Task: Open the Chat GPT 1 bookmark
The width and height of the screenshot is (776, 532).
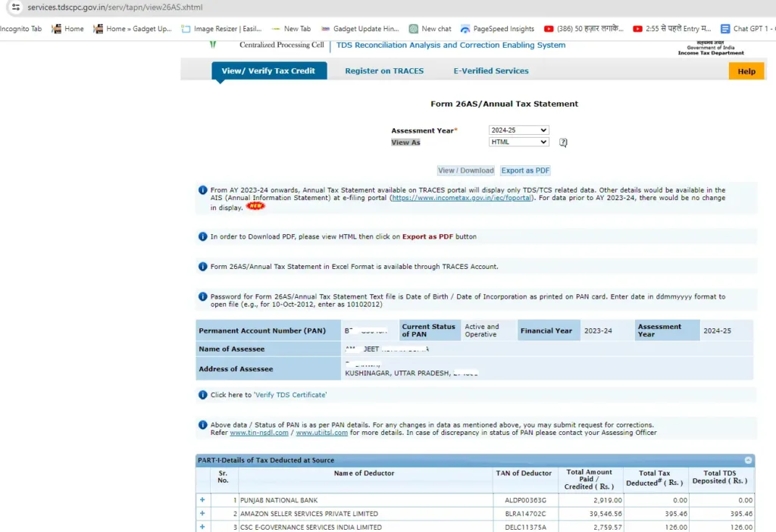Action: [x=748, y=29]
